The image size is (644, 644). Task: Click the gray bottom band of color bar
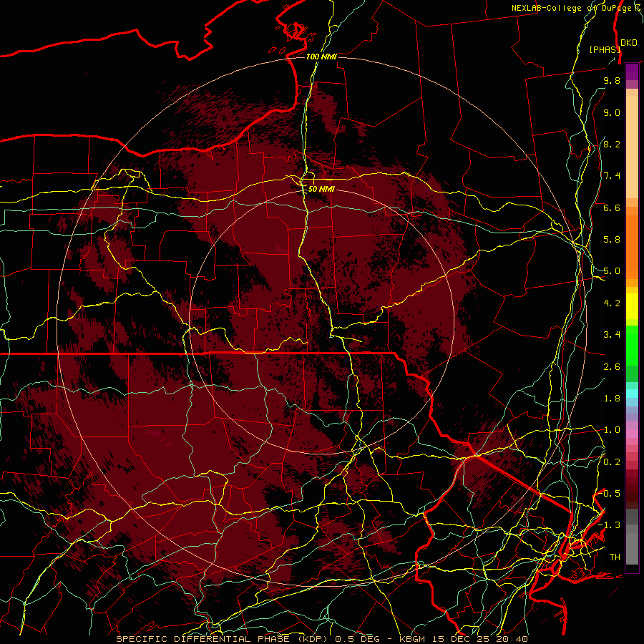pyautogui.click(x=632, y=537)
